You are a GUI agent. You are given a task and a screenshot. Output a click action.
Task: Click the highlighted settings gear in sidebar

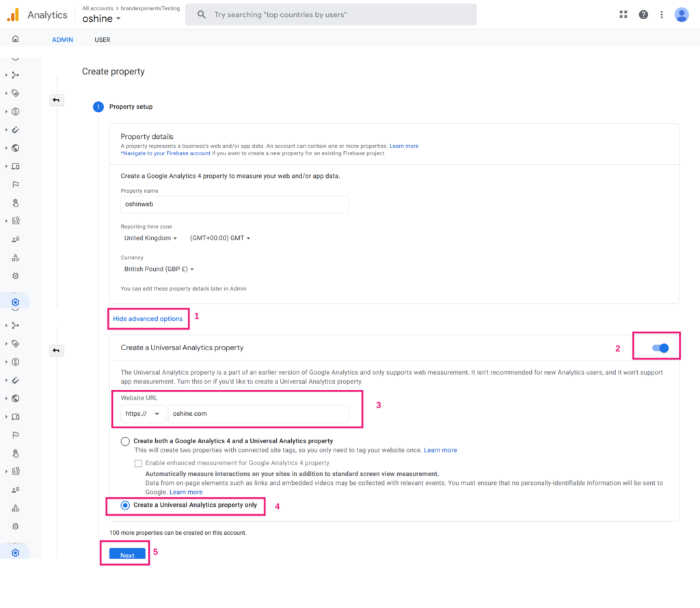15,301
